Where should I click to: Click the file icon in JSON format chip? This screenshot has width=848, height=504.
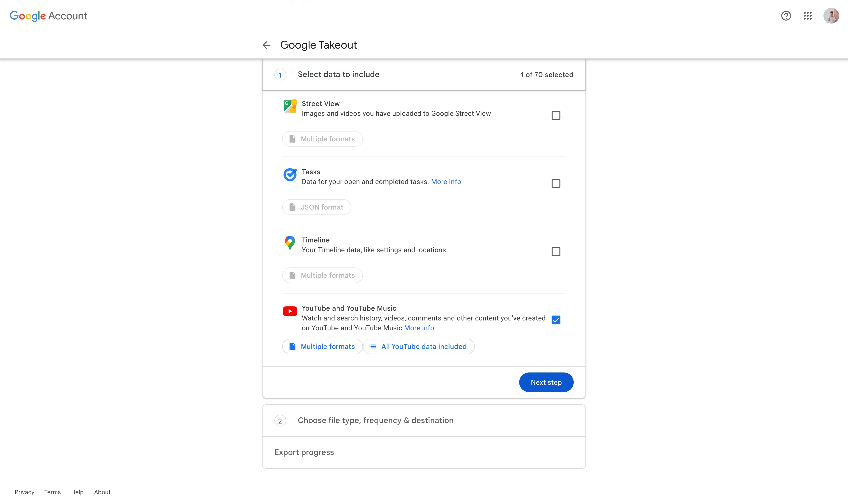(x=292, y=207)
